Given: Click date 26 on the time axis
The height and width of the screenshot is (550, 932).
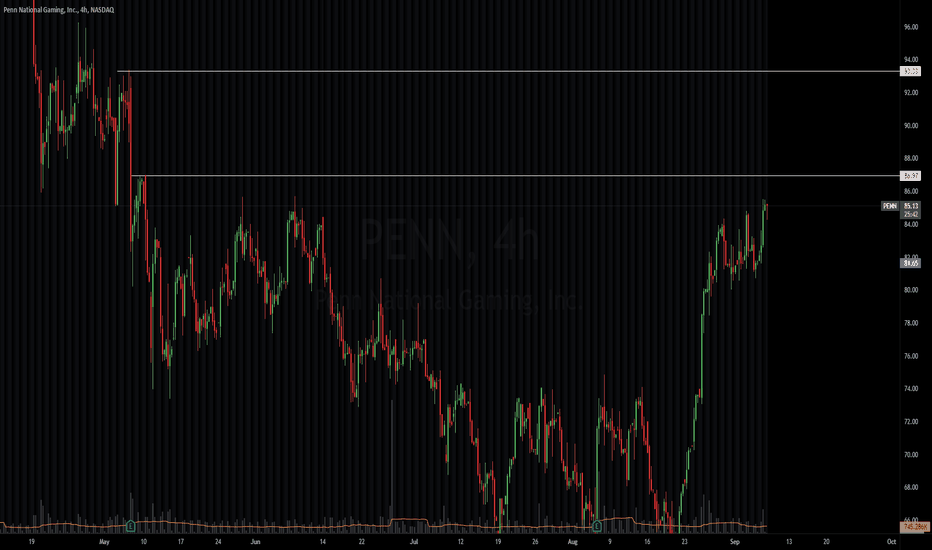Looking at the screenshot, I should [535, 542].
